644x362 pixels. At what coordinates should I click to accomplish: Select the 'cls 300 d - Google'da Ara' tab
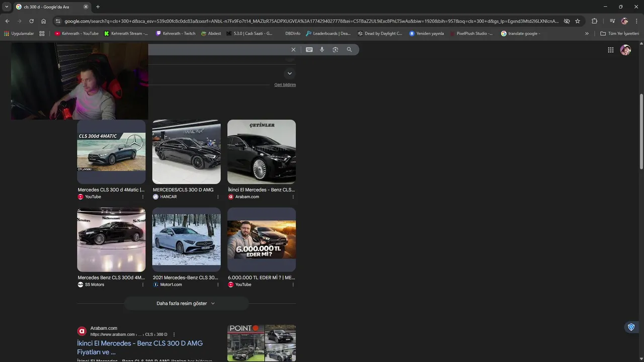click(51, 7)
